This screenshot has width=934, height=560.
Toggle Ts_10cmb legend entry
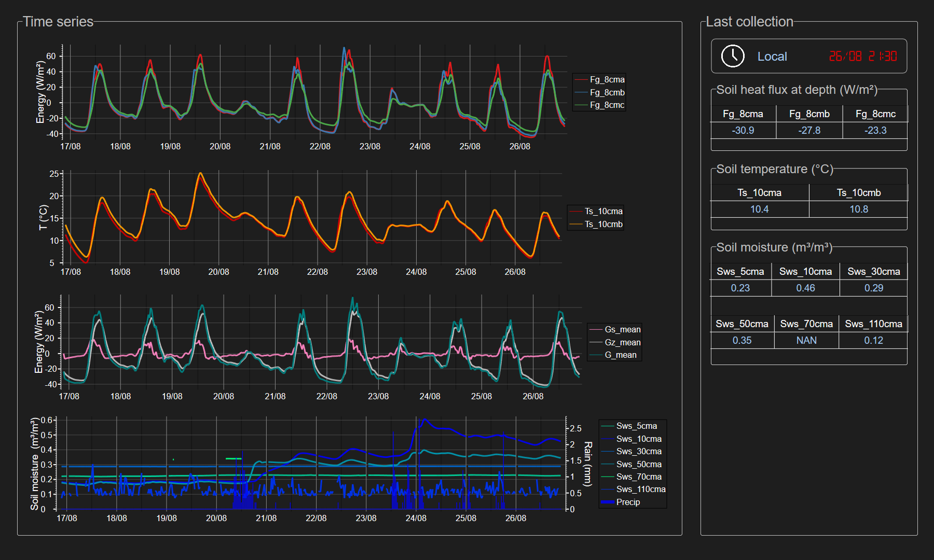click(603, 225)
